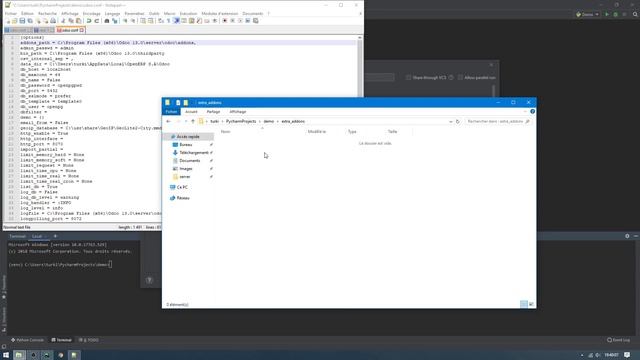Click the Print icon in Notepad++ toolbar
Screen dimensions: 640x360
[x=53, y=21]
